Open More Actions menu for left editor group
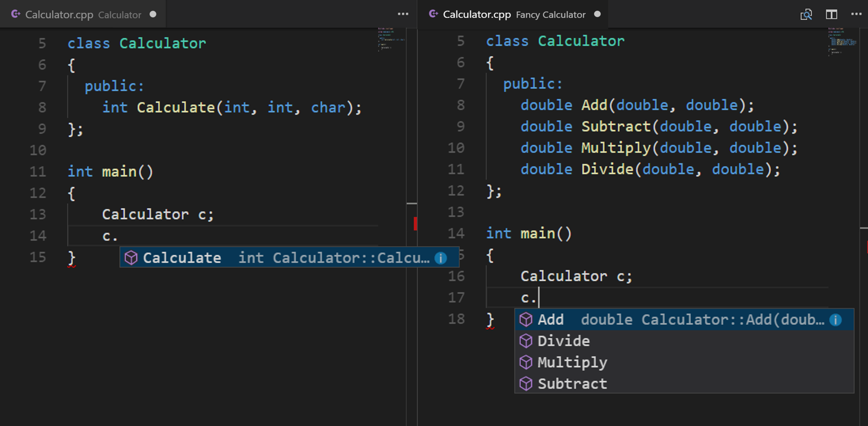 coord(403,14)
